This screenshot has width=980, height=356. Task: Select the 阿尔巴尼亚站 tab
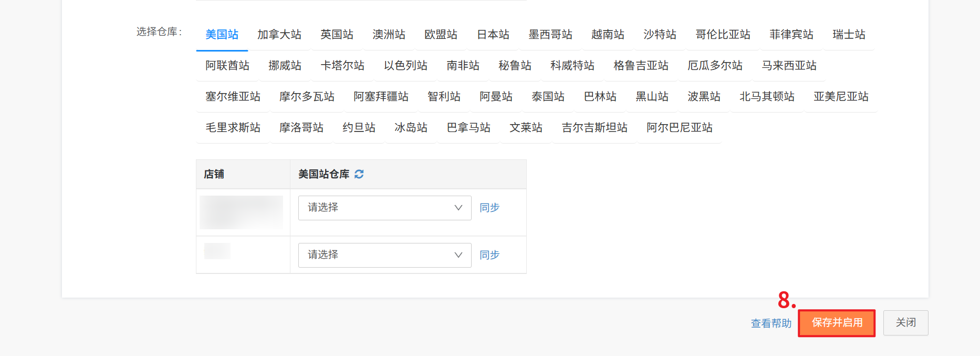(x=679, y=128)
